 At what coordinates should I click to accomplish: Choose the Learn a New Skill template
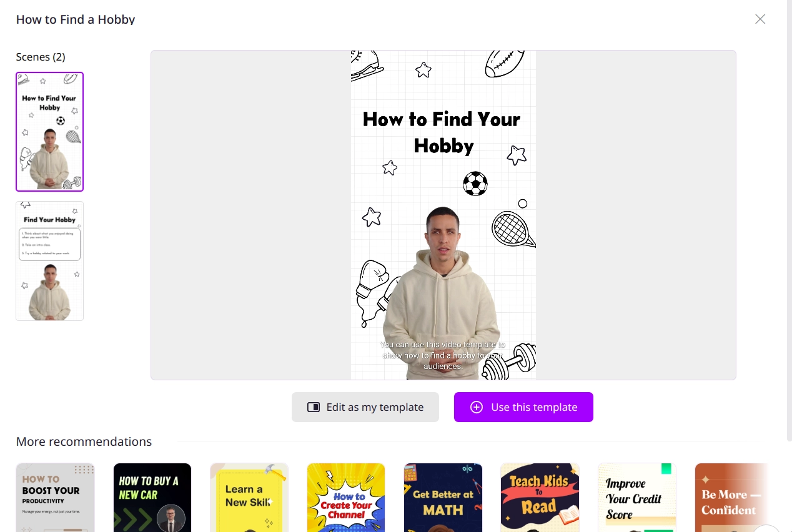tap(249, 498)
